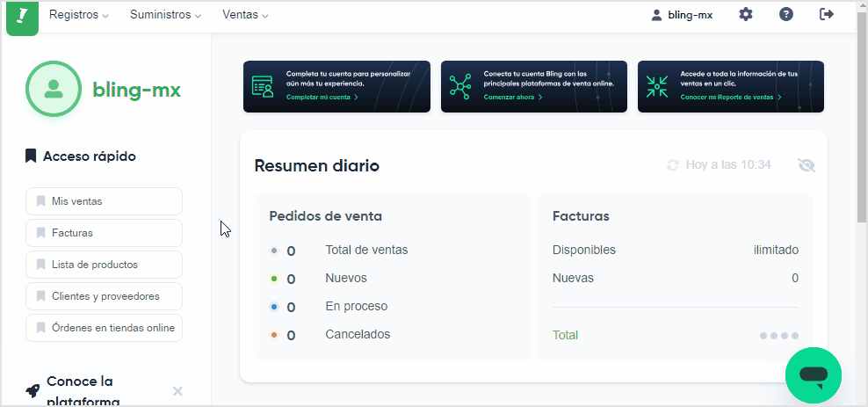Click bookmark icon beside Lista de productos
The width and height of the screenshot is (868, 407).
(x=40, y=264)
